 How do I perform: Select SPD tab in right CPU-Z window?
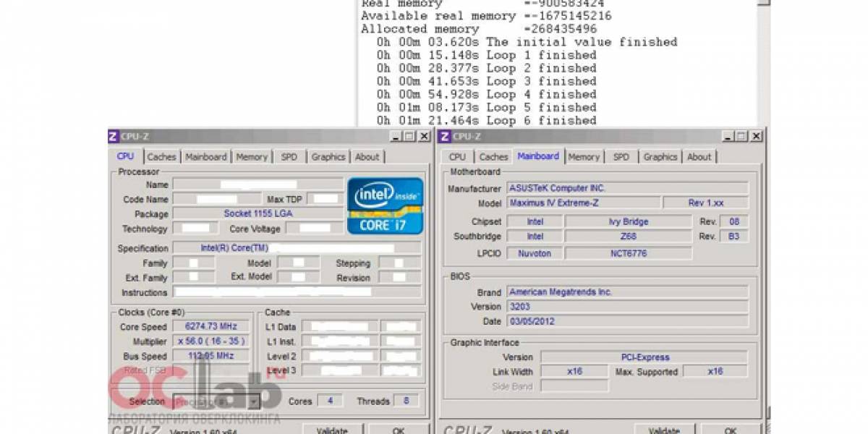pyautogui.click(x=621, y=156)
